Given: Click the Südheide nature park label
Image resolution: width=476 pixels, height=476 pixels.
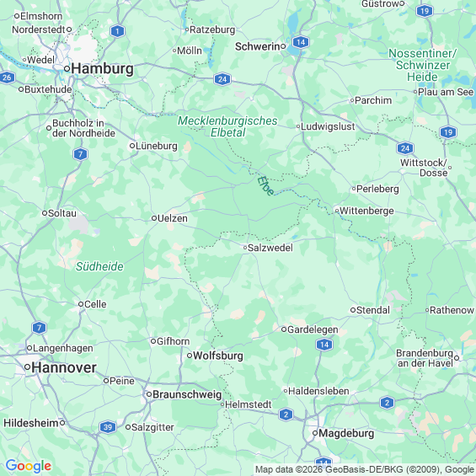Looking at the screenshot, I should (99, 266).
